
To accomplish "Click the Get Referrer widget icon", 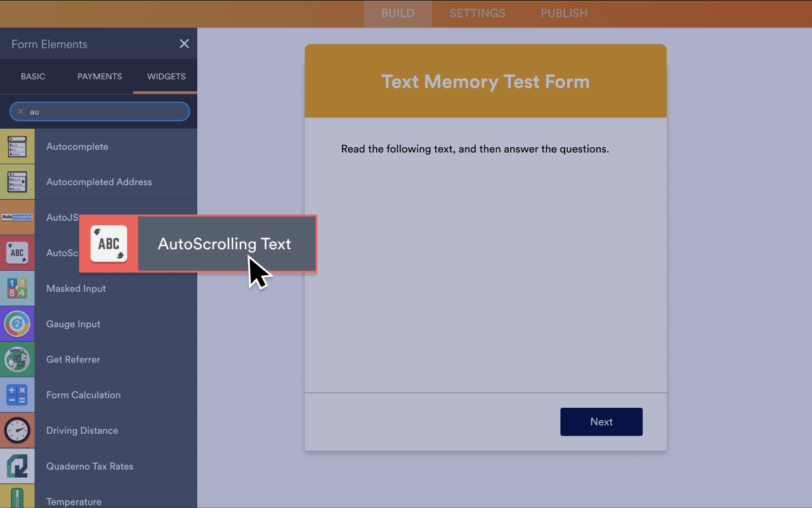I will (x=16, y=359).
